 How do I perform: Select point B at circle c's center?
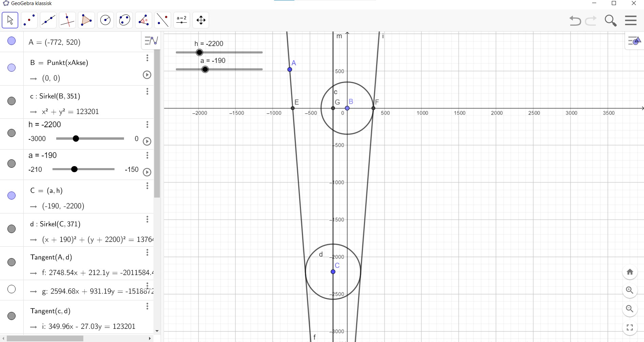(x=347, y=108)
